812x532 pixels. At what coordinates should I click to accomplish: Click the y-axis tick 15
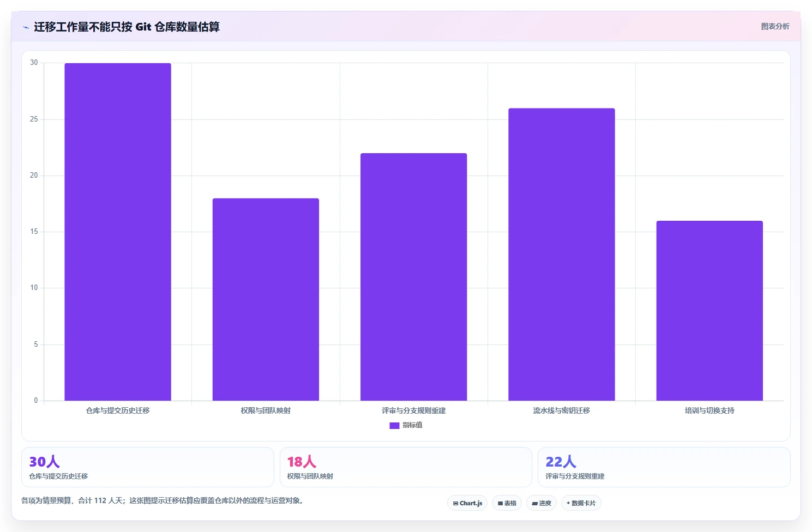click(x=34, y=232)
